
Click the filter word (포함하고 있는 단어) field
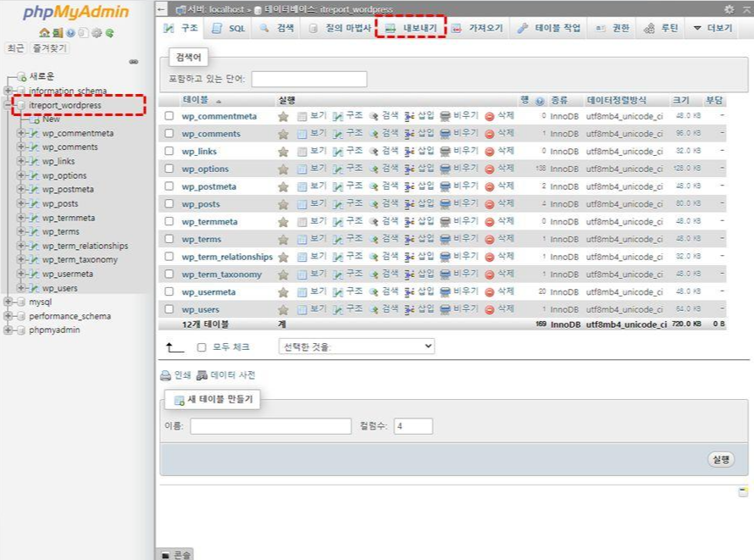click(x=309, y=79)
